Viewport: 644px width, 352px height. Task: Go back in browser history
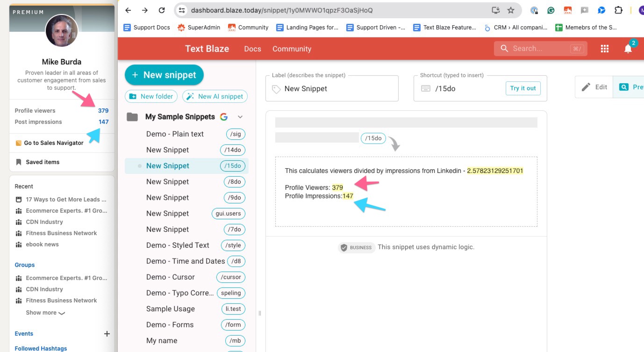pyautogui.click(x=128, y=10)
